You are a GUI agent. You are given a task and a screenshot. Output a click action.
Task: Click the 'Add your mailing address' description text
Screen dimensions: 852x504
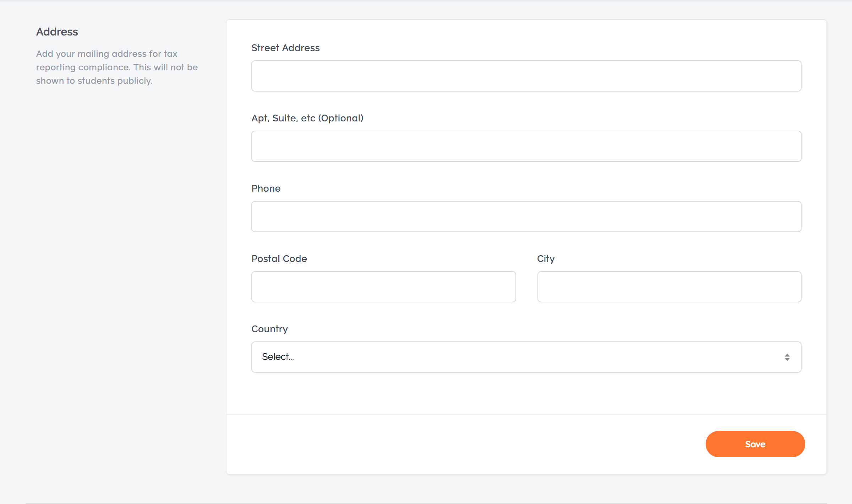[x=117, y=67]
